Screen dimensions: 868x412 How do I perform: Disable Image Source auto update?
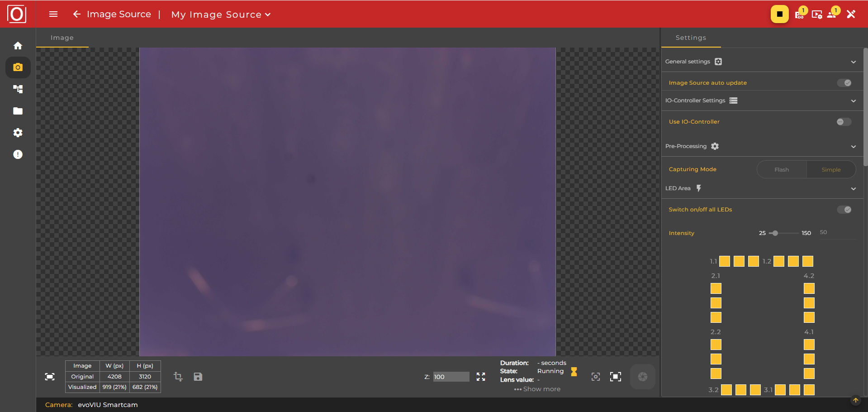coord(845,82)
